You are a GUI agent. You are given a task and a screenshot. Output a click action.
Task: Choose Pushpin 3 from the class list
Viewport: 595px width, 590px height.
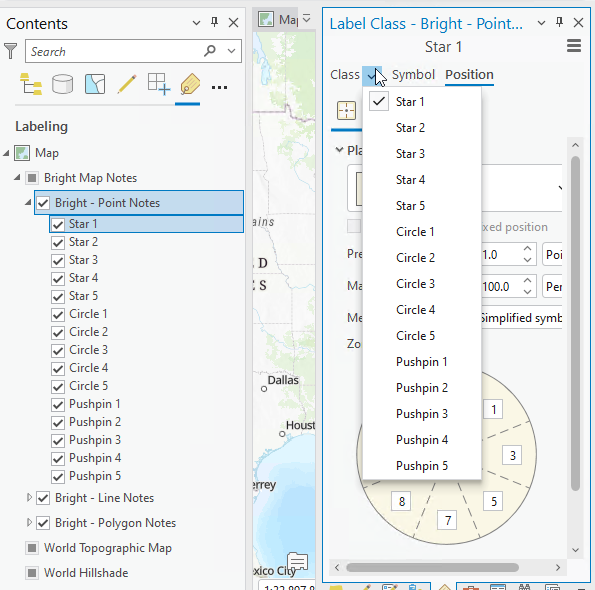tap(422, 414)
